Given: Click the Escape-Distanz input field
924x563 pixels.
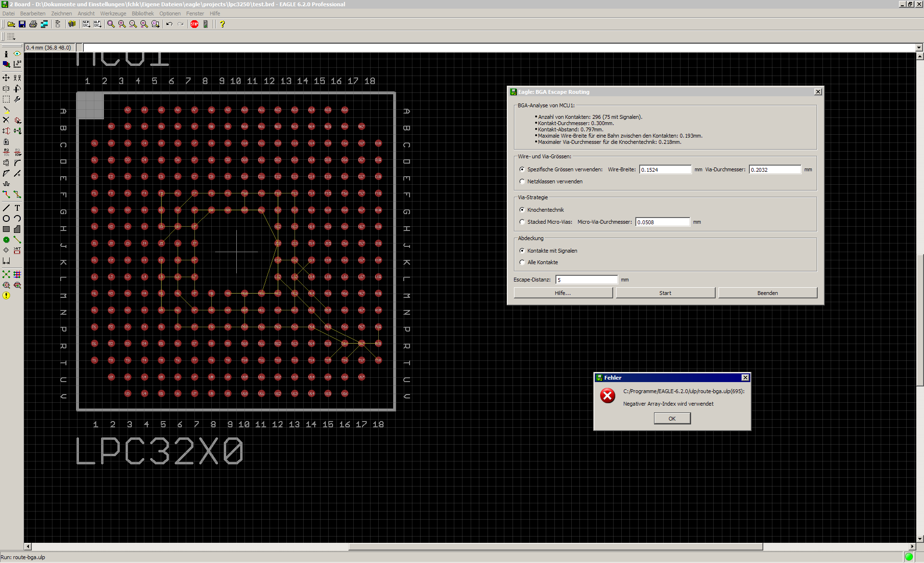Looking at the screenshot, I should click(x=587, y=280).
